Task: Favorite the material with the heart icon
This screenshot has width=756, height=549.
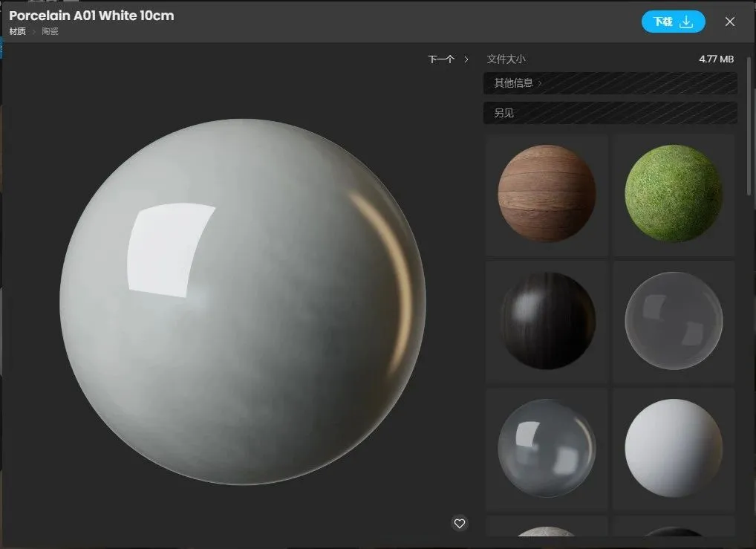Action: 460,524
